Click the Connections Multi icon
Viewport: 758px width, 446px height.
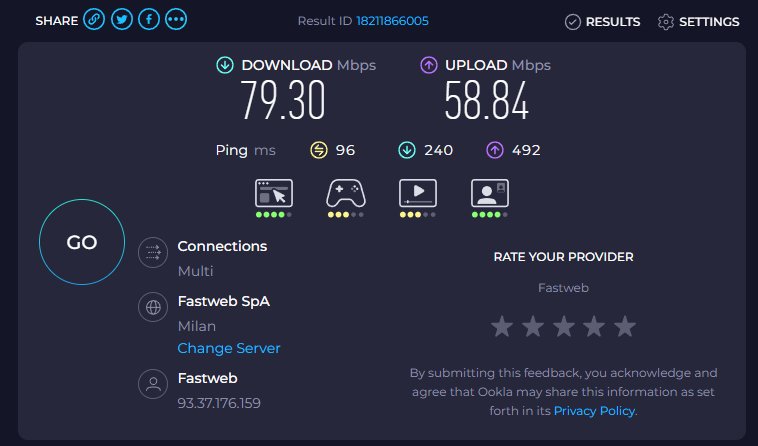coord(153,254)
